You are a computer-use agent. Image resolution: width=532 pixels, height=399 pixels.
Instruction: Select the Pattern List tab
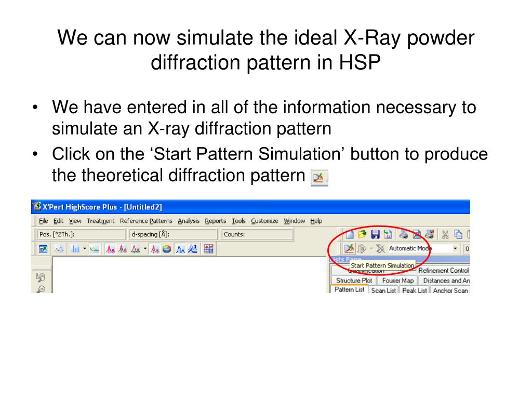coord(349,290)
